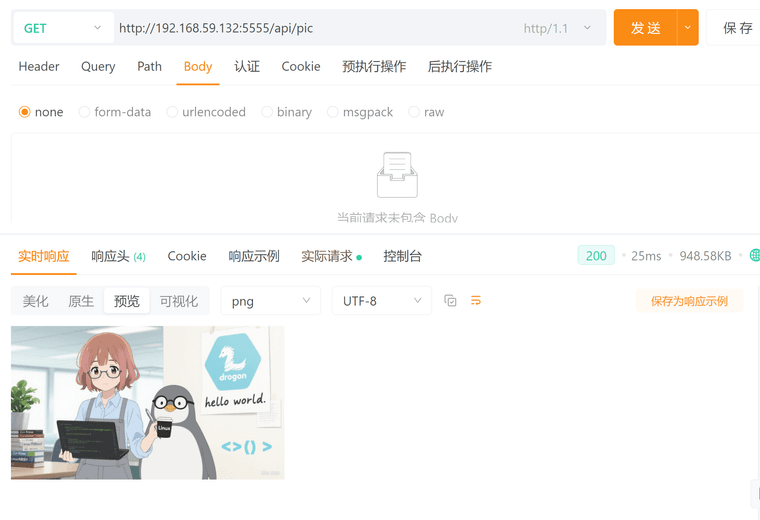
Task: Select the msgpack radio button
Action: [x=332, y=112]
